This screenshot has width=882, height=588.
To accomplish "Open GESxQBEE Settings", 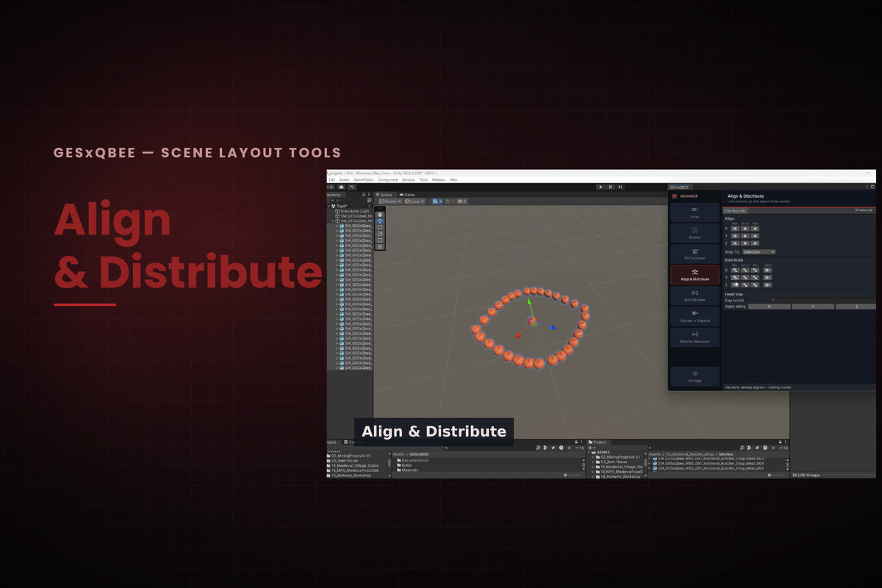I will [x=695, y=376].
